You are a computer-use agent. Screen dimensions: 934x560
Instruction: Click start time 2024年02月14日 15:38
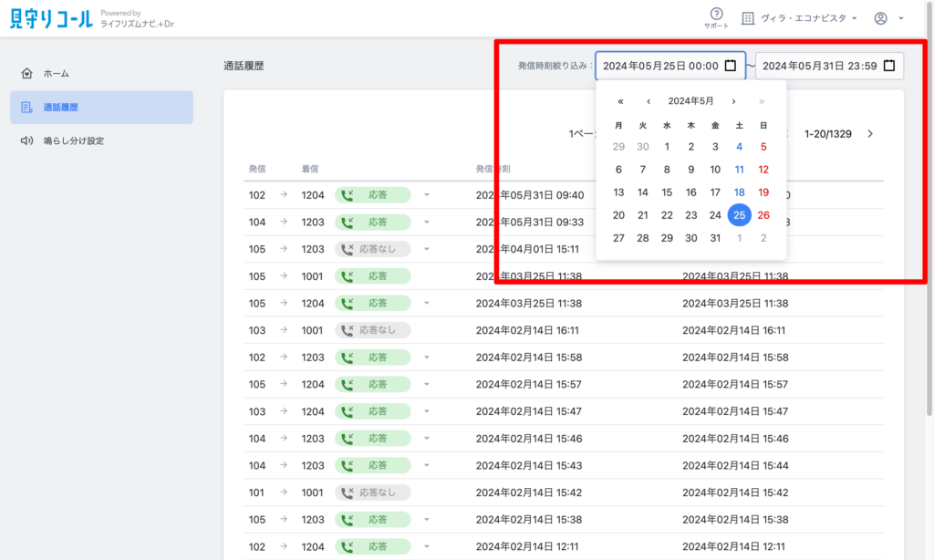529,520
